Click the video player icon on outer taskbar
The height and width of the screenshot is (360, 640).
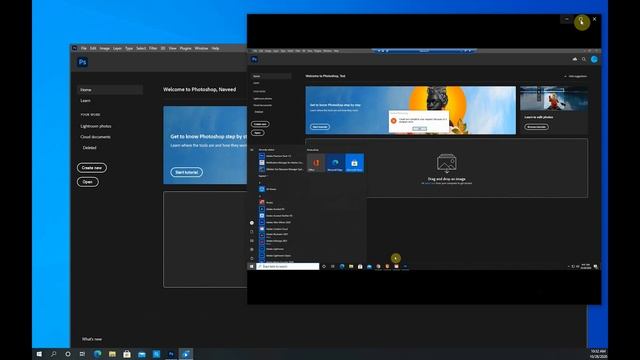pyautogui.click(x=186, y=354)
